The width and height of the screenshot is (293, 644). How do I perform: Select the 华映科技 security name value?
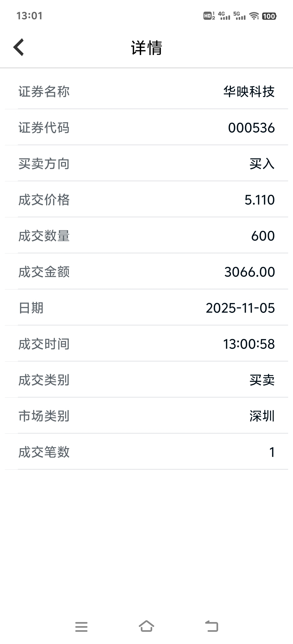coord(249,92)
